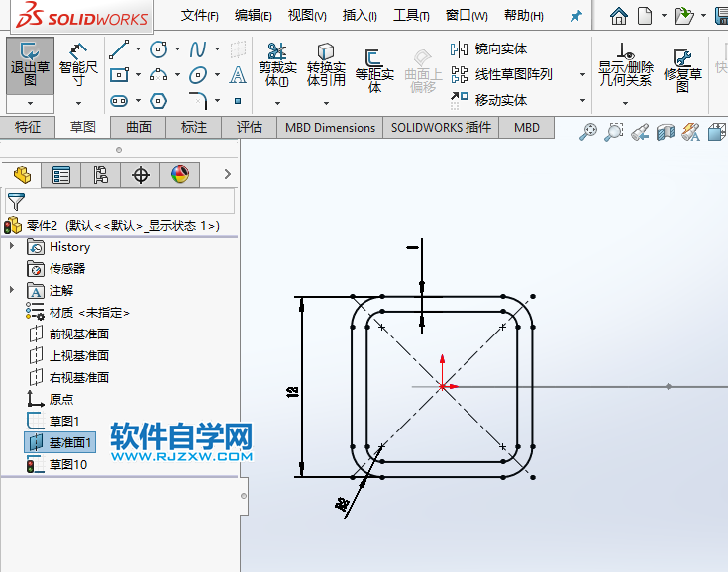Screen dimensions: 728x572
Task: Open the Rectangle tool dropdown arrow
Action: click(x=138, y=74)
